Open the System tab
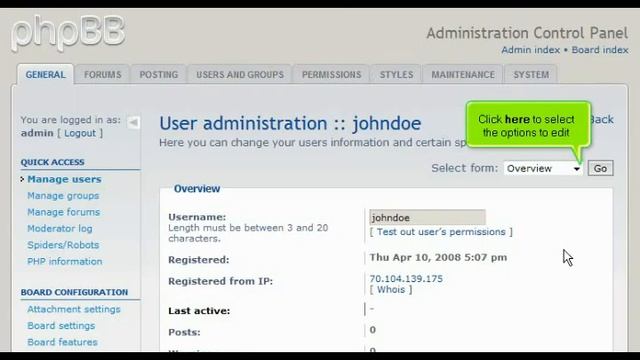The height and width of the screenshot is (360, 640). (x=531, y=75)
